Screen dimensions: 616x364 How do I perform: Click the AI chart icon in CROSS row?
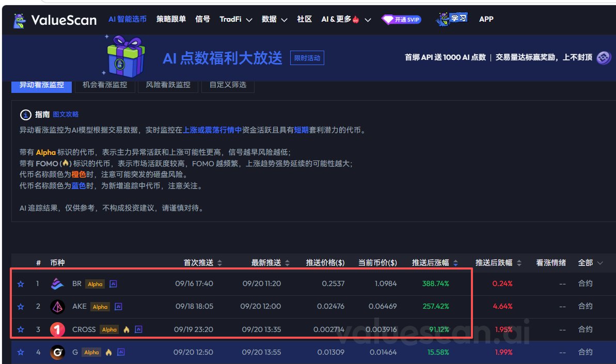tap(138, 329)
